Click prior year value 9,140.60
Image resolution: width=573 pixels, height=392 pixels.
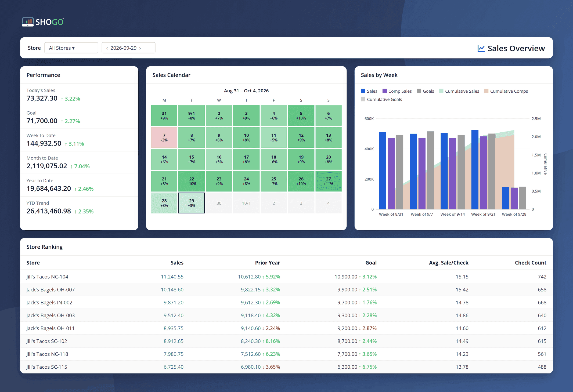pos(251,328)
